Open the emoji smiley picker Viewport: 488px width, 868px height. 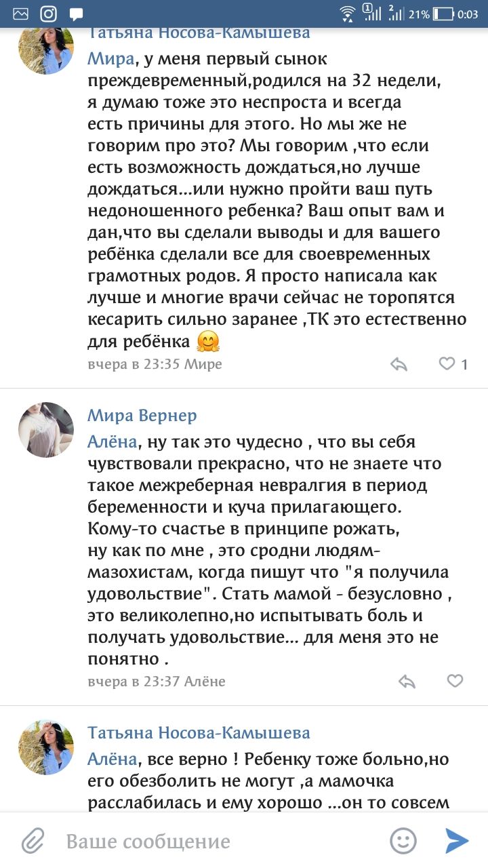tap(403, 842)
